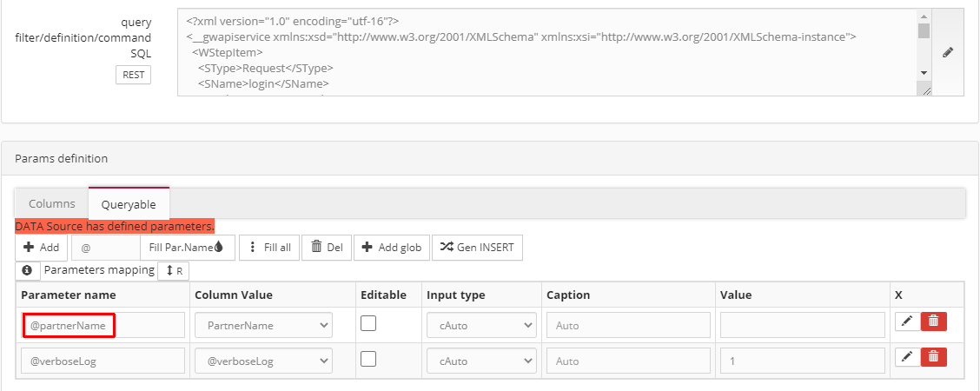This screenshot has width=980, height=391.
Task: Enable Editable checkbox for @verboseLog
Action: pos(368,358)
